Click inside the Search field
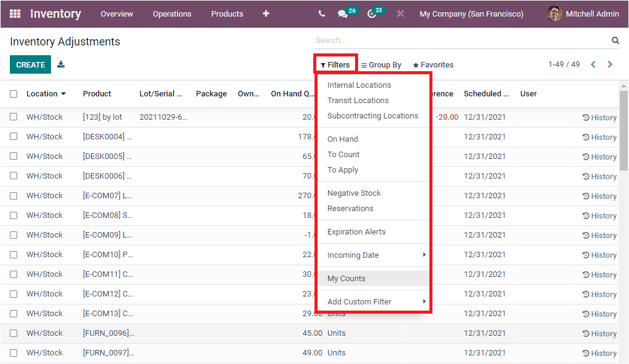 (430, 40)
